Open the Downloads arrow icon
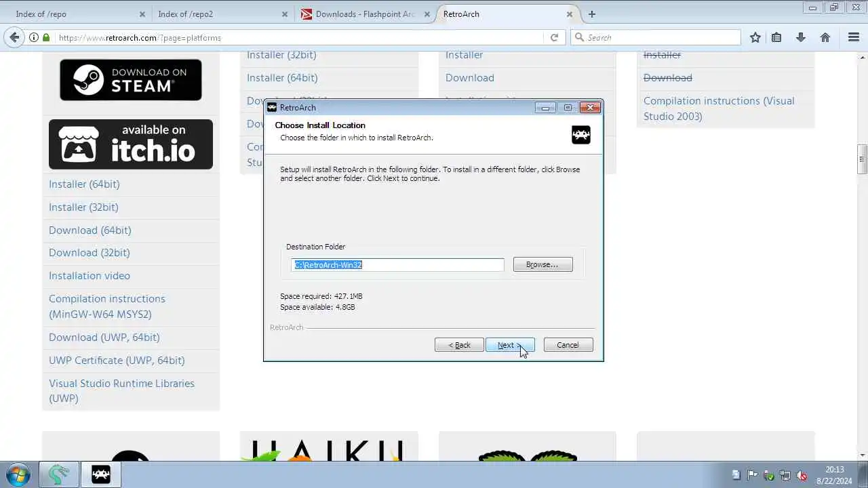Image resolution: width=868 pixels, height=488 pixels. click(801, 38)
